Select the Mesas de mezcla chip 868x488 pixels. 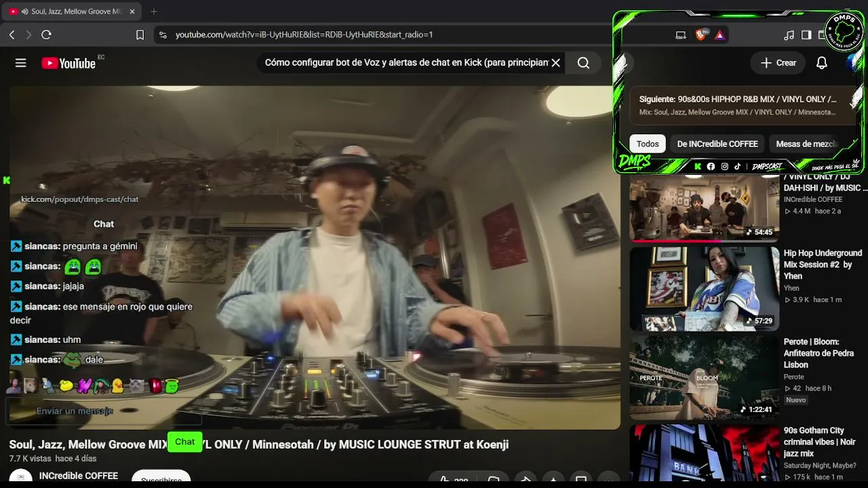[807, 144]
